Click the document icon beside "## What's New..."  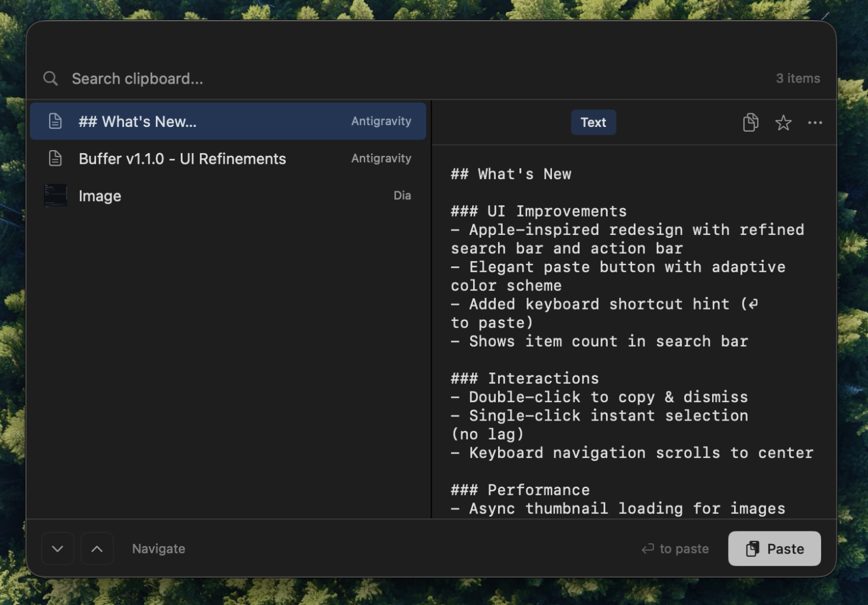[55, 121]
